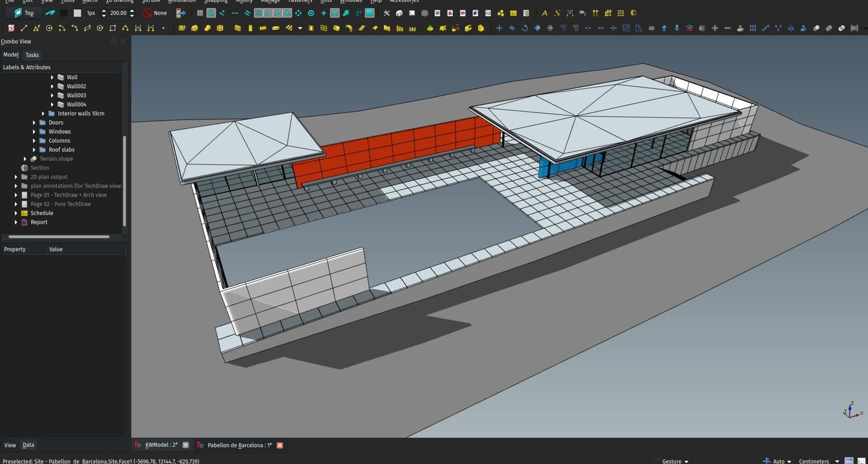This screenshot has width=868, height=464.
Task: Click the Arch Wall tool icon
Action: pyautogui.click(x=237, y=28)
